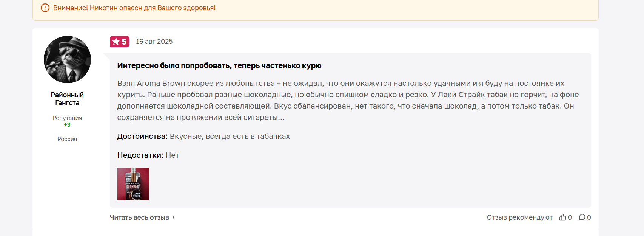Click nicotine warning banner text
This screenshot has height=236, width=644.
point(134,8)
